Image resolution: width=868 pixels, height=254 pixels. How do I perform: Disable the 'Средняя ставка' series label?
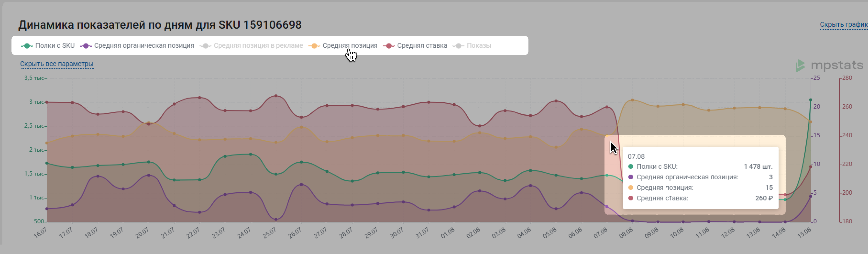tap(422, 46)
